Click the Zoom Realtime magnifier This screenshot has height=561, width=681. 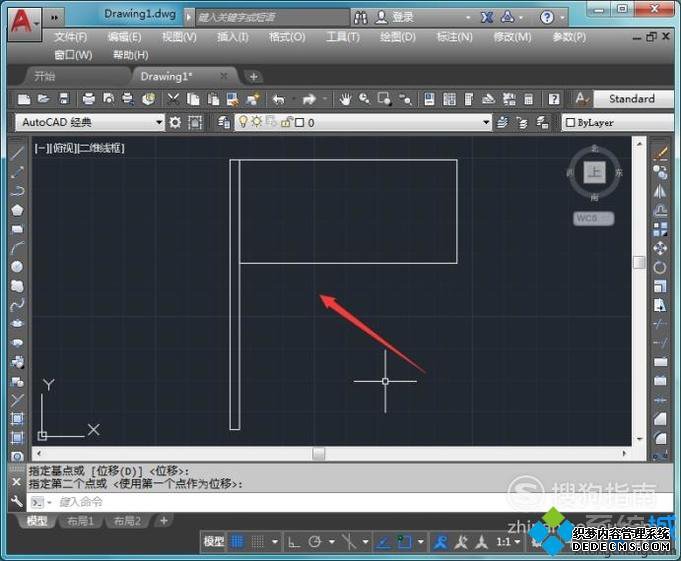point(364,99)
